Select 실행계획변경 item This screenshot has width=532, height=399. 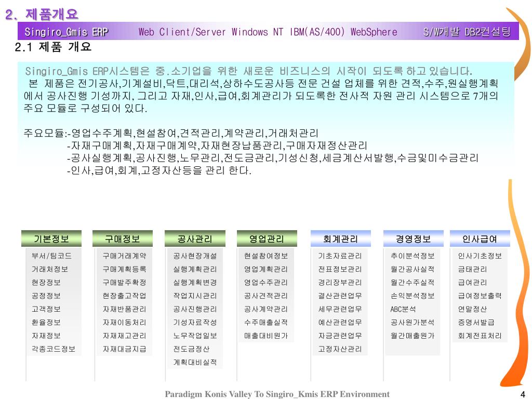(x=195, y=282)
